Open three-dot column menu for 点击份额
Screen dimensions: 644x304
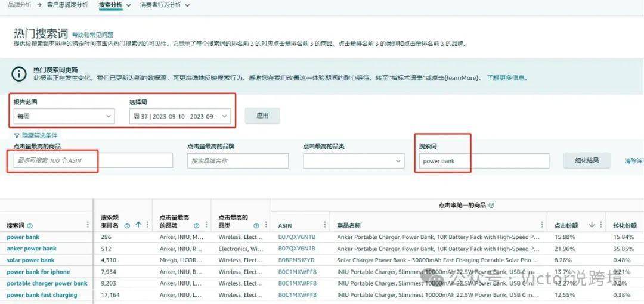tap(601, 225)
